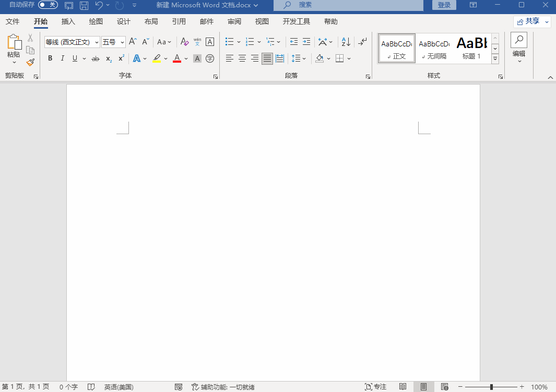Show paragraph marks with the pilcrow icon

(362, 42)
